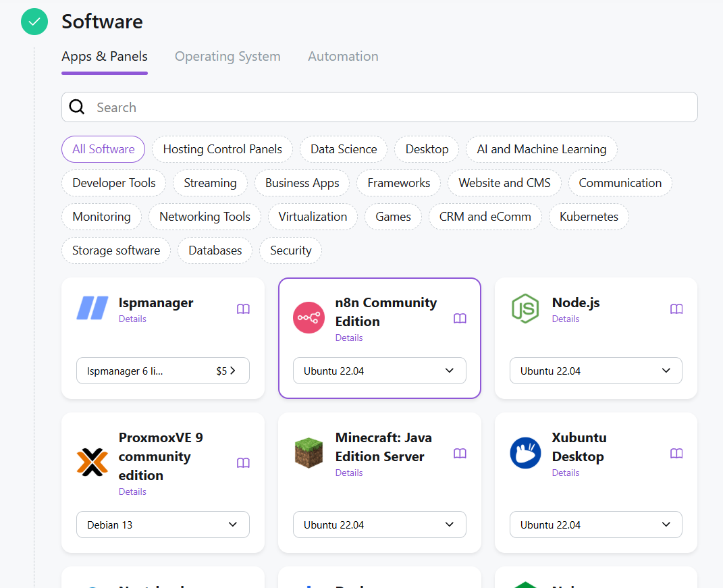Click the n8n Community Edition logo
This screenshot has height=588, width=723.
(x=309, y=318)
